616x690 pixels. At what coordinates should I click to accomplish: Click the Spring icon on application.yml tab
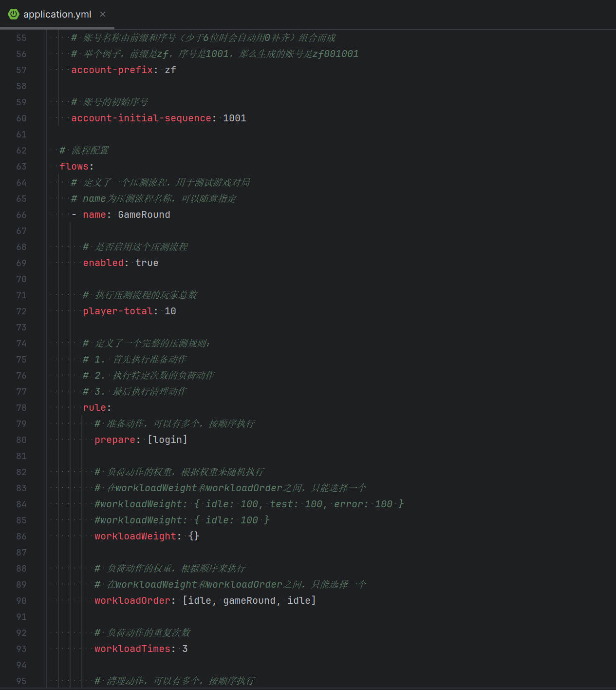click(x=14, y=14)
